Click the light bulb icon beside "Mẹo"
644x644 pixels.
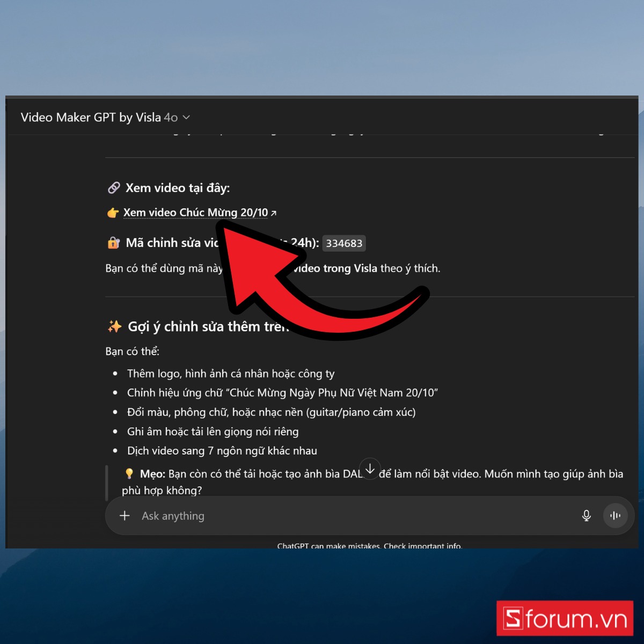(129, 473)
